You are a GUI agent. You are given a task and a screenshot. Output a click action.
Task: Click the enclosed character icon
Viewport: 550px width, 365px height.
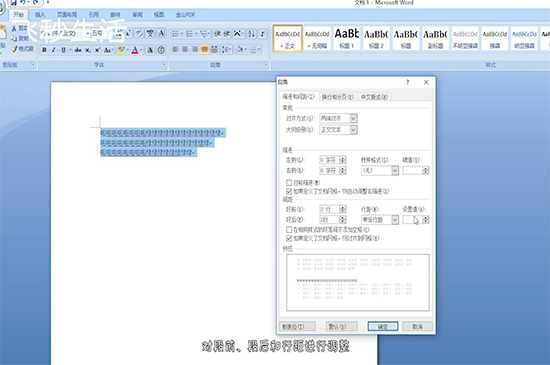point(161,50)
